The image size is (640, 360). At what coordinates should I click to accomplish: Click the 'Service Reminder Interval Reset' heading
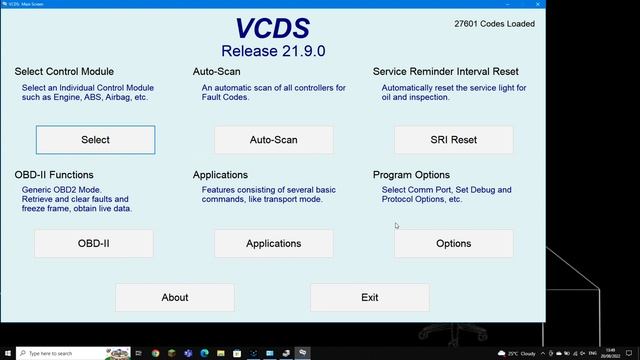[x=445, y=71]
